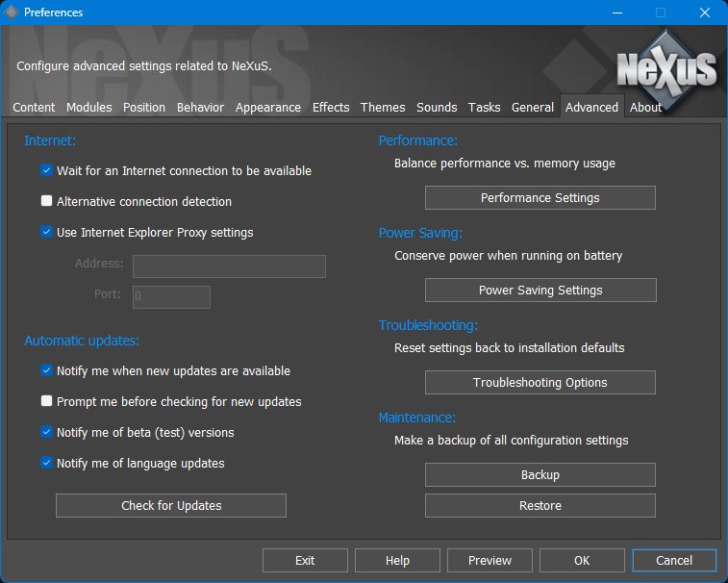Click the Preferences title bar icon
This screenshot has width=728, height=583.
[x=12, y=13]
